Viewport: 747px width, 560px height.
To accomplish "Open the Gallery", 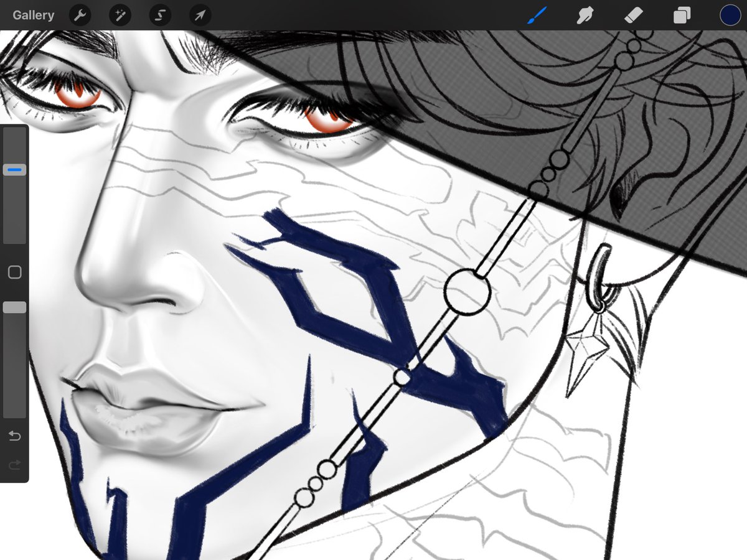I will click(x=33, y=15).
